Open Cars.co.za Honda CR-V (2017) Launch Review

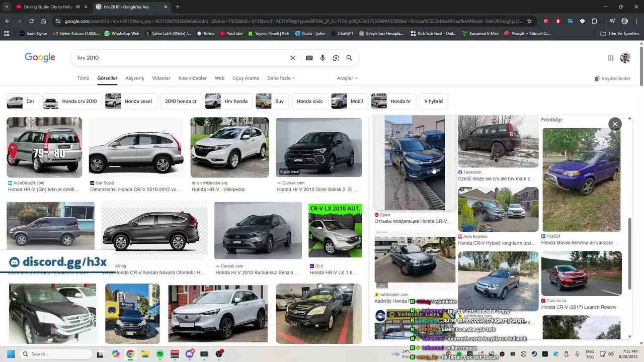pos(579,307)
